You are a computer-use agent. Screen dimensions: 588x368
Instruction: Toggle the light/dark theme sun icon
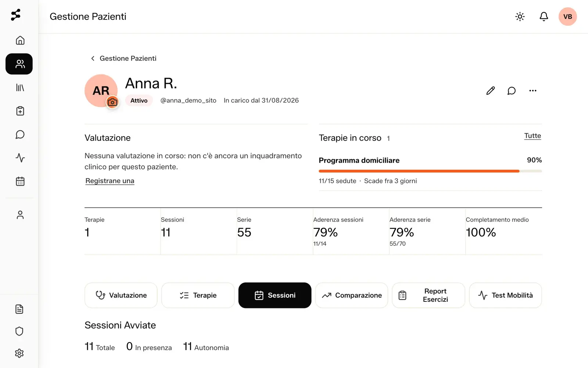pos(520,17)
